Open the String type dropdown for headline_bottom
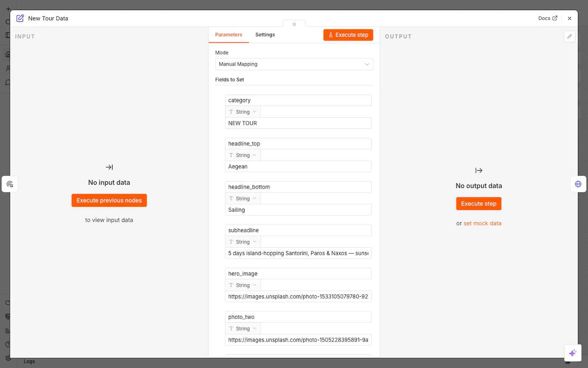This screenshot has width=588, height=368. point(243,199)
